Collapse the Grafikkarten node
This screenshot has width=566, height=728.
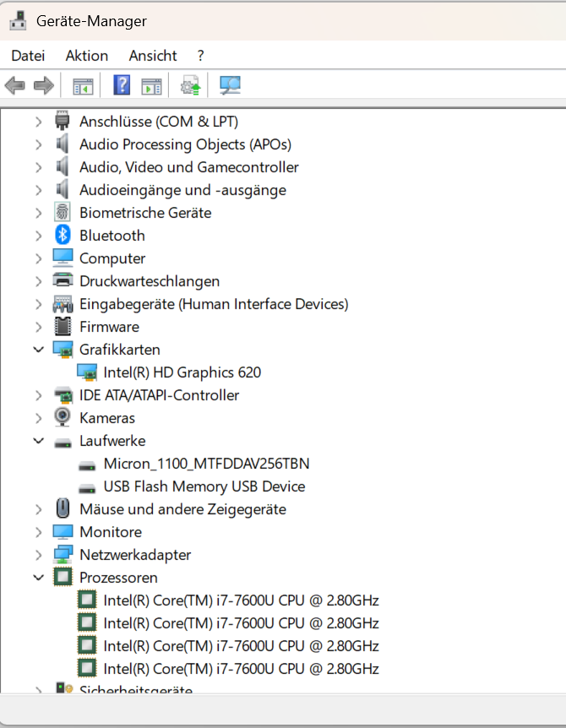pos(39,350)
